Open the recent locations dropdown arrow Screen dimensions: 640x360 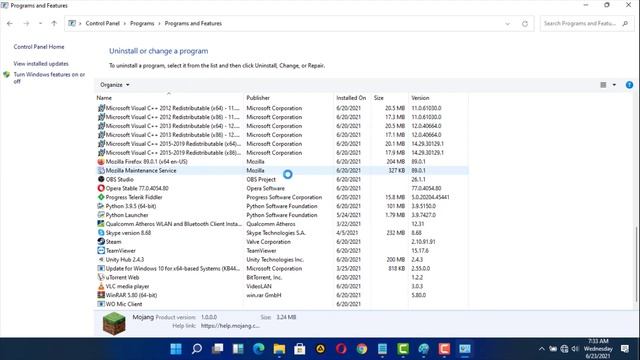pos(40,24)
